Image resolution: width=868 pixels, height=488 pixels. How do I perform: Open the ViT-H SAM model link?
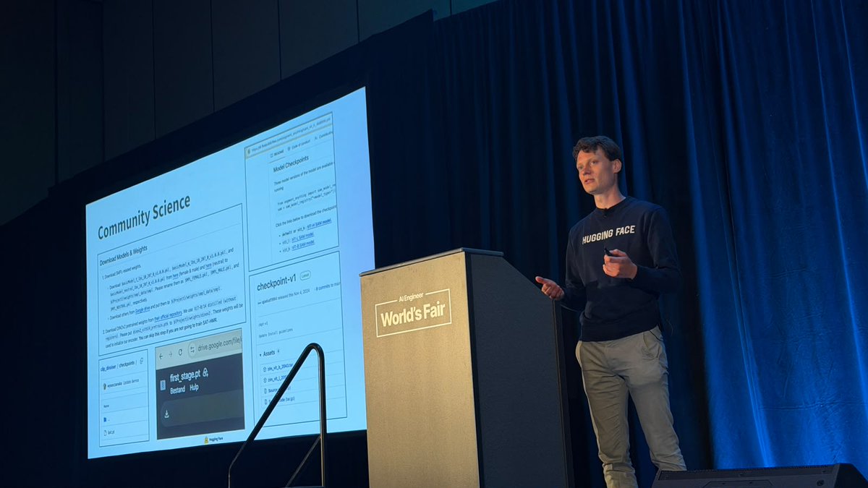pos(319,225)
